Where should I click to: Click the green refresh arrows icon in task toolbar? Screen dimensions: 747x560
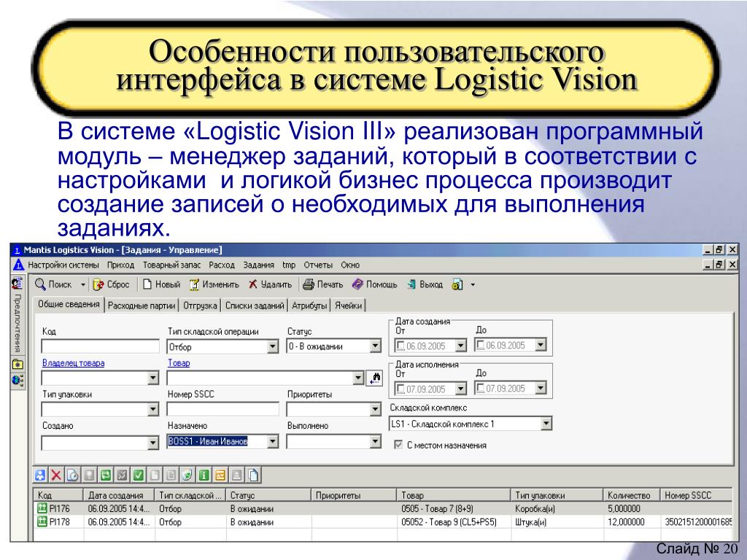click(106, 475)
